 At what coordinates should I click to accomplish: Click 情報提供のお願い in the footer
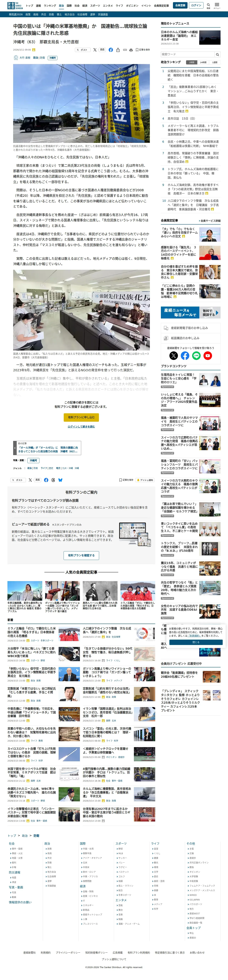[20, 902]
